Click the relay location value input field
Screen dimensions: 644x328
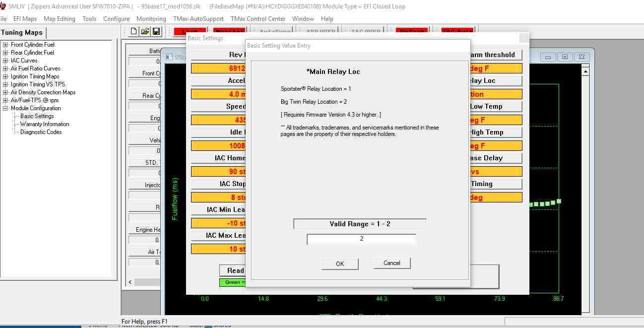pyautogui.click(x=361, y=239)
